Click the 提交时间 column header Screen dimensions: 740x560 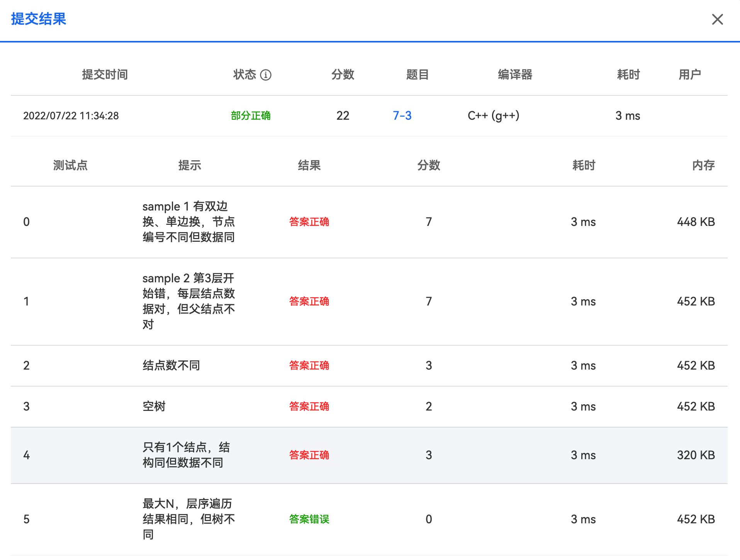(x=105, y=75)
